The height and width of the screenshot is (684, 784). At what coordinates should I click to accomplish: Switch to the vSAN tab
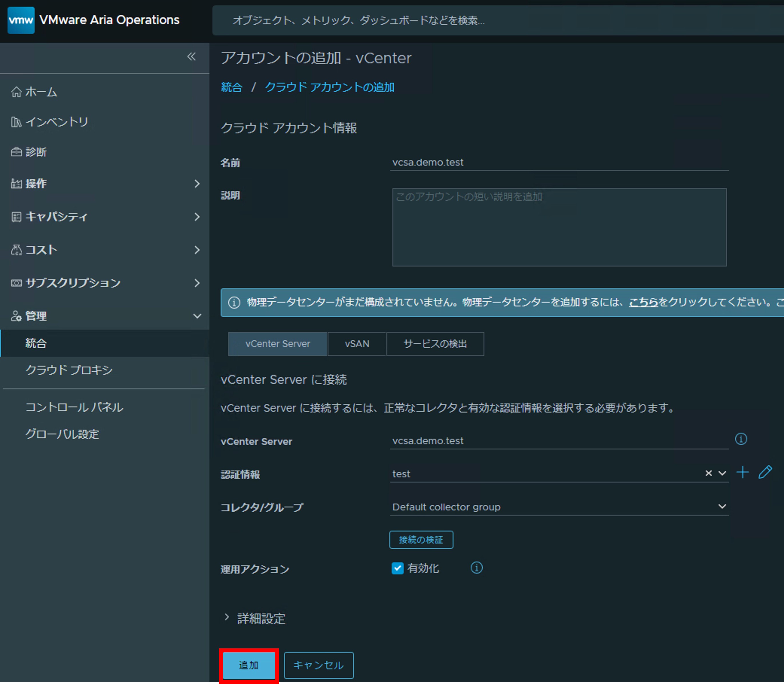[357, 344]
